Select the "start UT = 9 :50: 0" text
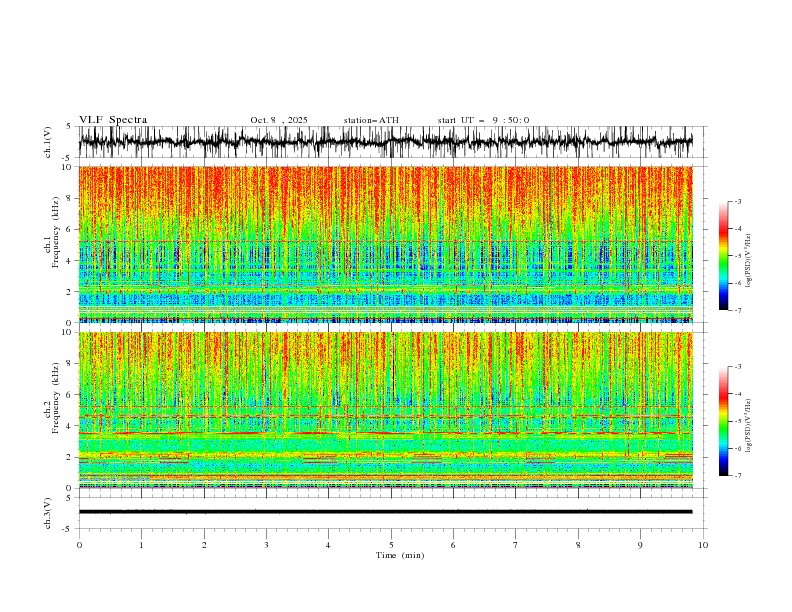792x612 pixels. (x=483, y=120)
